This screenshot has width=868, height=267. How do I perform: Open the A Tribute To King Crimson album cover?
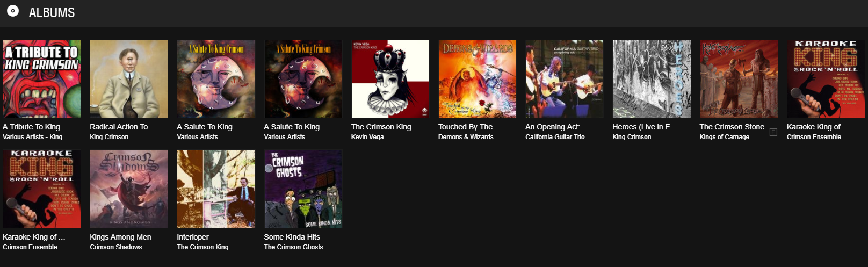tap(42, 79)
